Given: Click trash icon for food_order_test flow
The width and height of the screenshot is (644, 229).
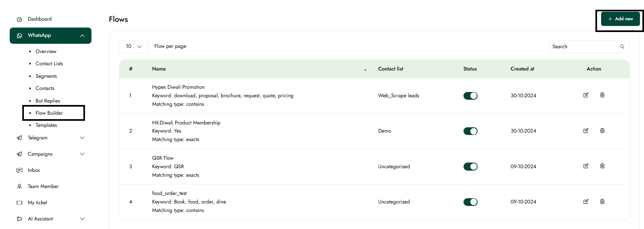Looking at the screenshot, I should 602,201.
